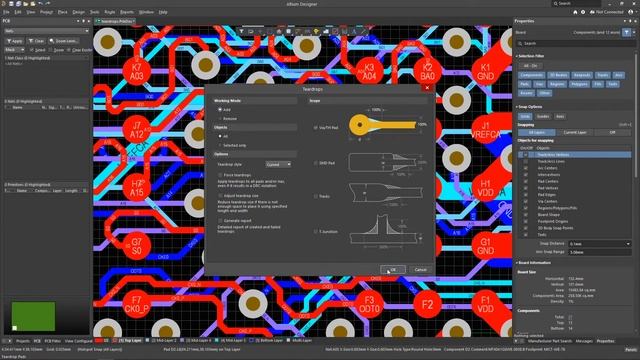Click the Open folder icon in title bar
The image size is (640, 360).
26,4
